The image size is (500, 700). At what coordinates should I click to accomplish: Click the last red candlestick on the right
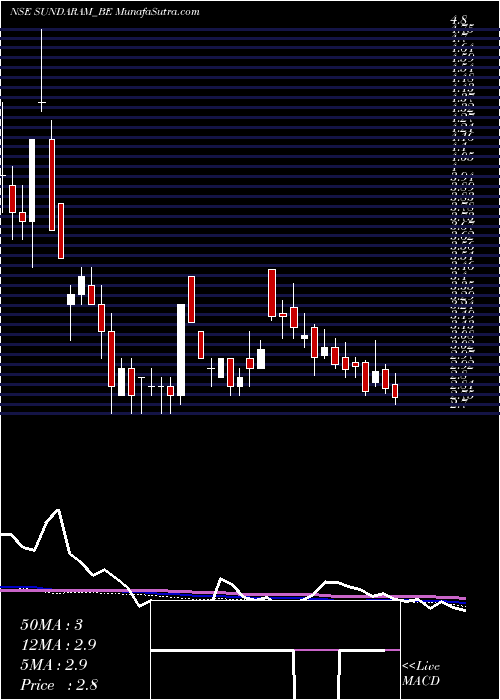395,391
